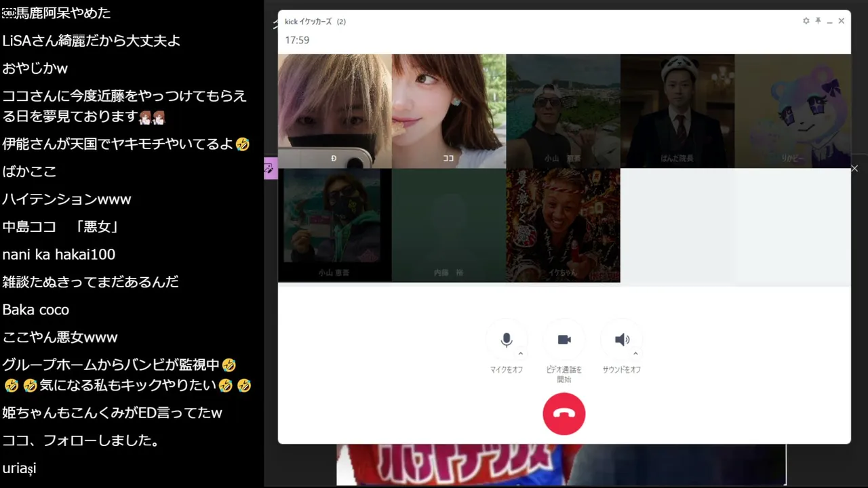Click chat message nani ka hakai100
The image size is (868, 488).
pyautogui.click(x=59, y=255)
